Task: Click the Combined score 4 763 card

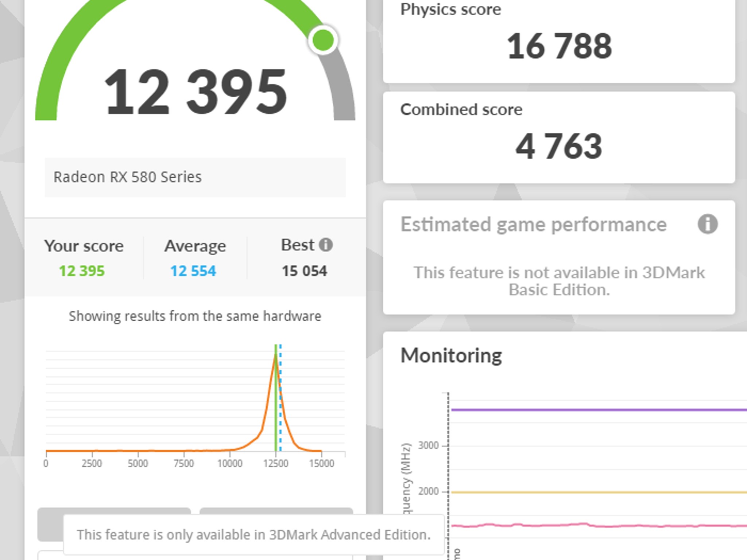Action: click(559, 137)
